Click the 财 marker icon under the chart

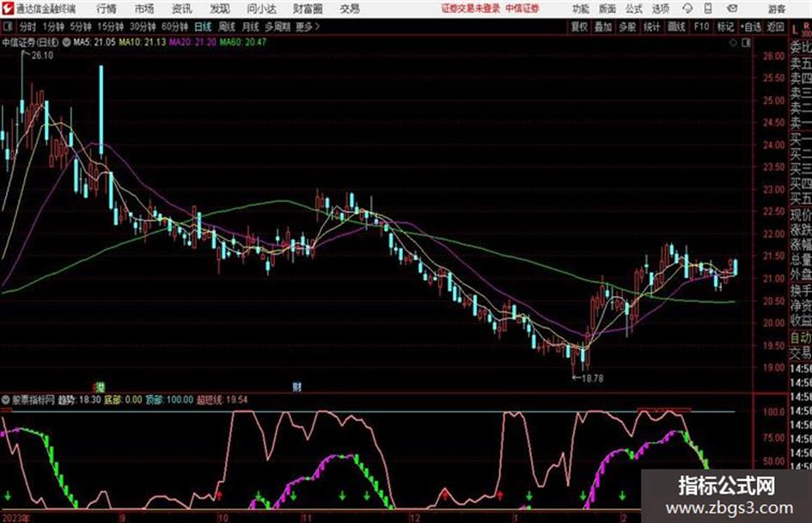(x=296, y=386)
